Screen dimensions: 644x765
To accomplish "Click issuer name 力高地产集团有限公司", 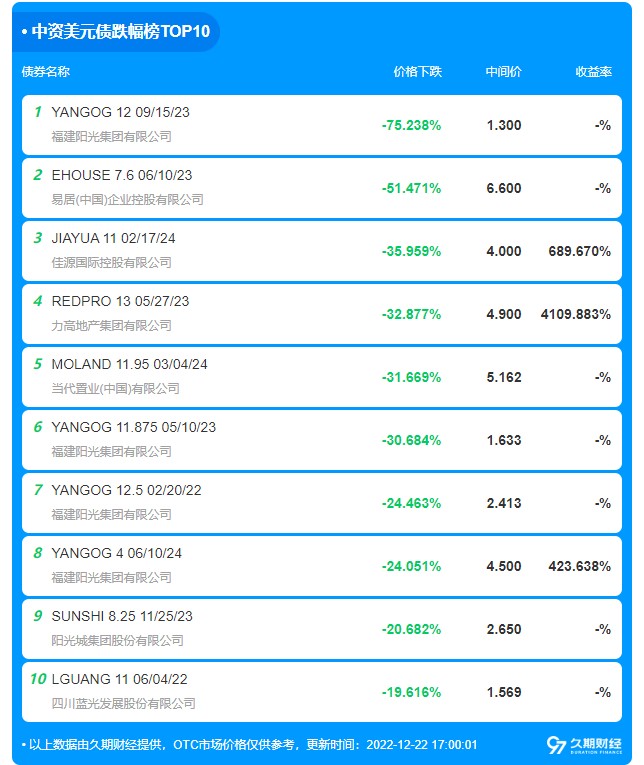I will pos(111,325).
